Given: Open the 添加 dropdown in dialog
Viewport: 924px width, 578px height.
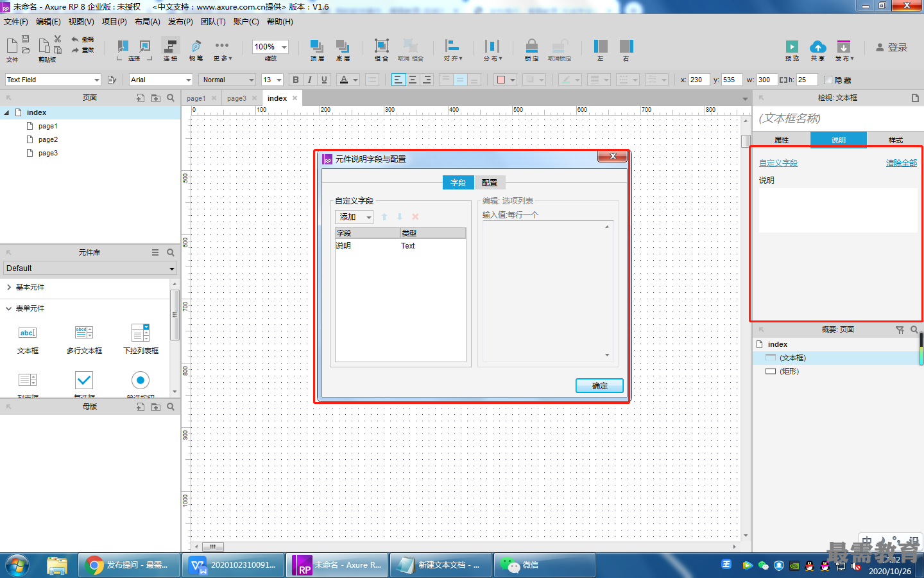Looking at the screenshot, I should tap(354, 217).
